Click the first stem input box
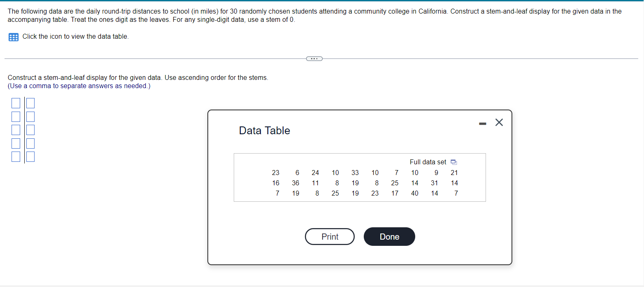Screen dimensions: 644x287 coord(16,103)
